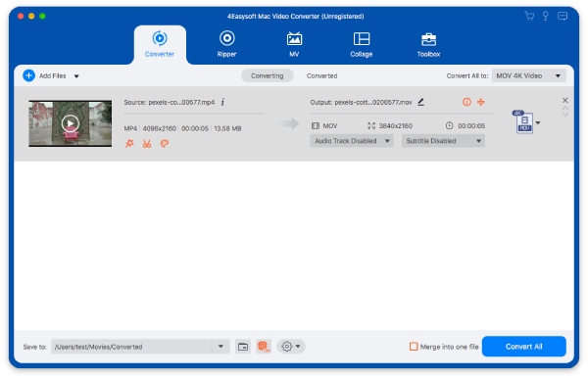Open the color palette effect icon
The image size is (588, 379).
(x=165, y=143)
